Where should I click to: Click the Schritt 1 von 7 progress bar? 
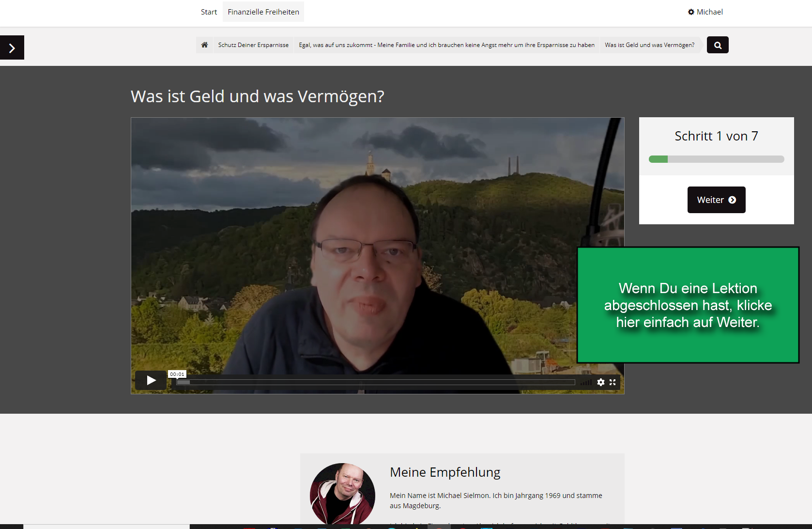[716, 159]
